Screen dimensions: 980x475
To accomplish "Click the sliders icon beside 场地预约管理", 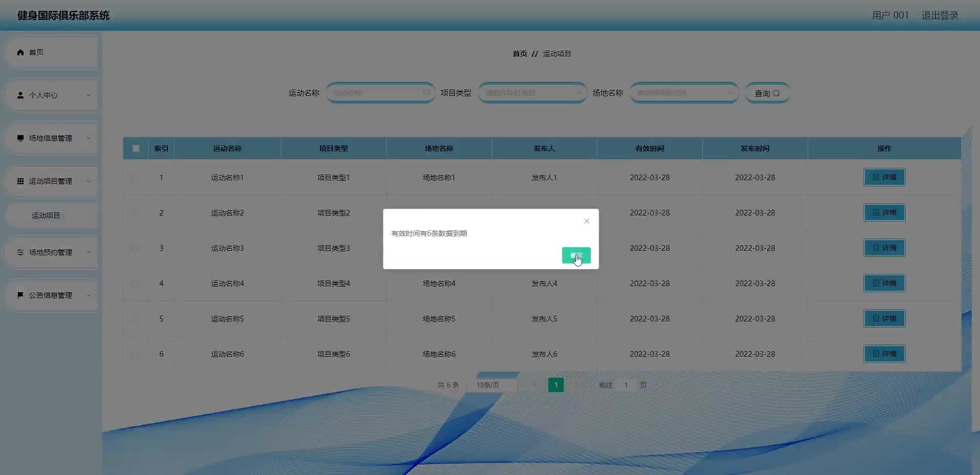I will tap(20, 252).
